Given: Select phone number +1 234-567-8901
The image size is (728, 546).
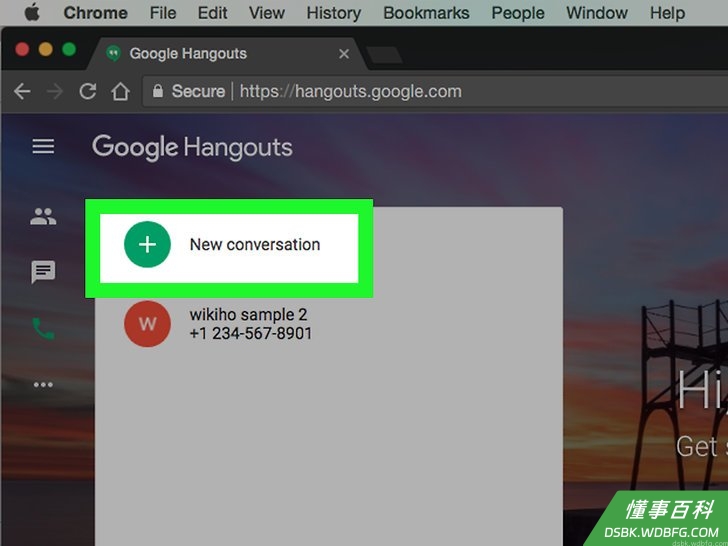Looking at the screenshot, I should (x=251, y=333).
